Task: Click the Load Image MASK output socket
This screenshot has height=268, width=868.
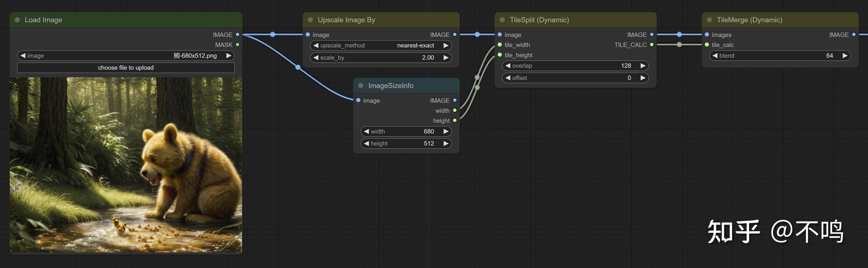Action: (238, 45)
